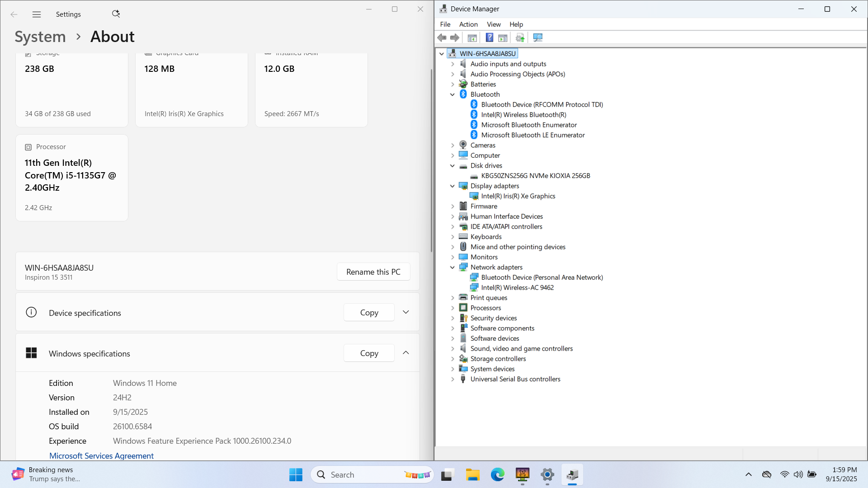Image resolution: width=868 pixels, height=488 pixels.
Task: Open the Windows Start button
Action: (x=296, y=474)
